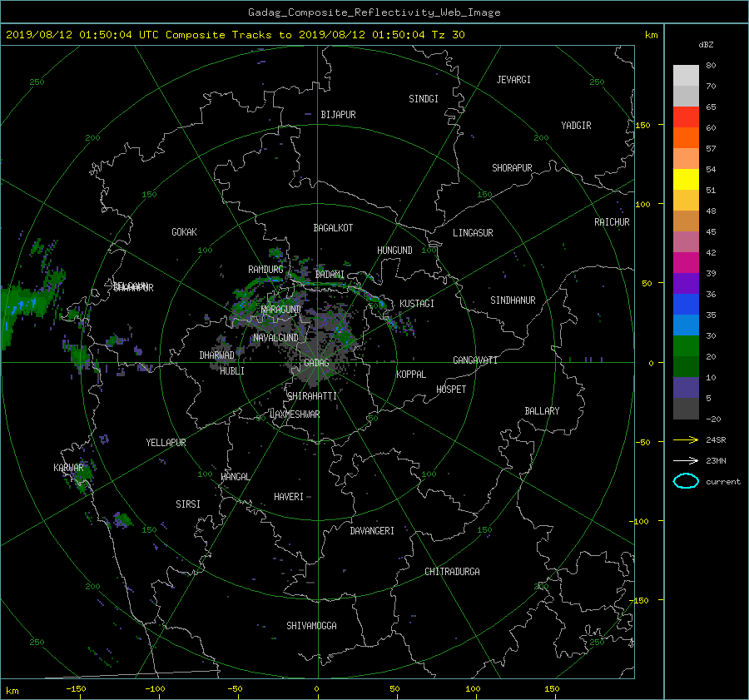Click the KOPPAL city label
This screenshot has width=749, height=700.
(411, 375)
